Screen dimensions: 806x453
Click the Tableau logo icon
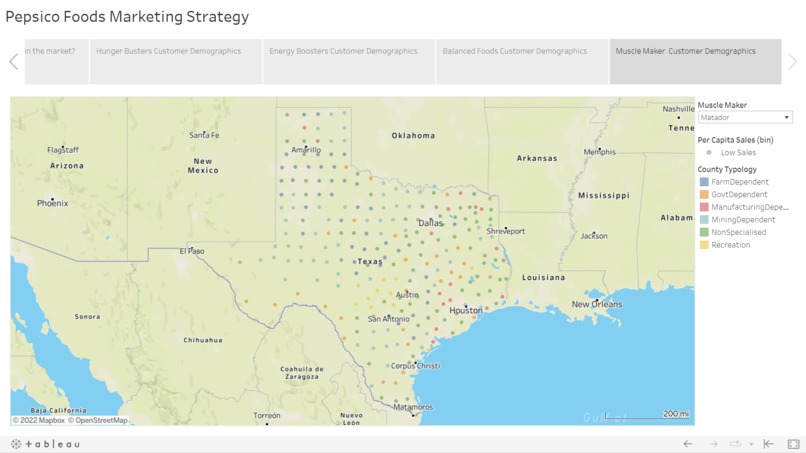point(45,444)
